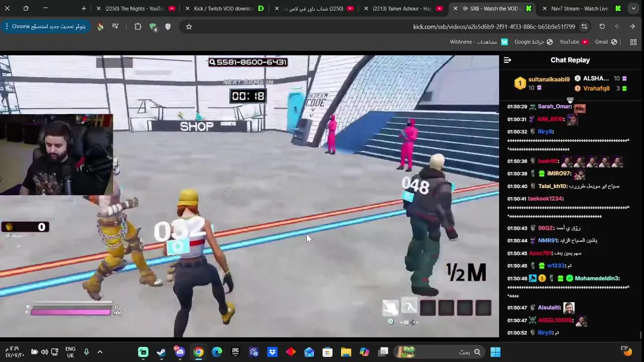Open the green extension with badge 6
The height and width of the screenshot is (362, 644).
[153, 27]
